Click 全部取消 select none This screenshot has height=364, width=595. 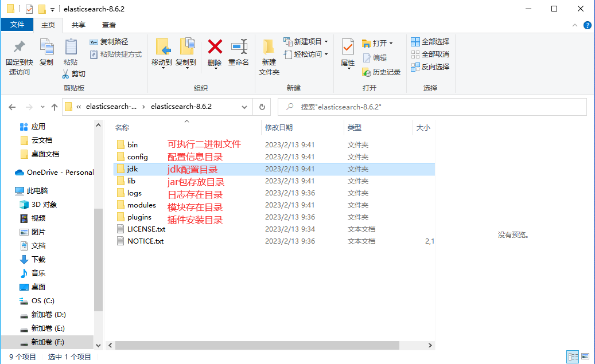click(430, 54)
